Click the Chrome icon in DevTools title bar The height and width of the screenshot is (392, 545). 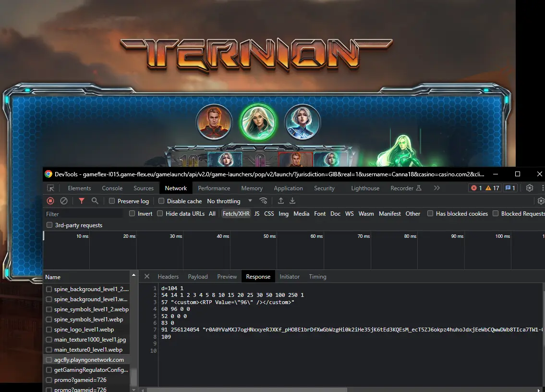point(48,174)
